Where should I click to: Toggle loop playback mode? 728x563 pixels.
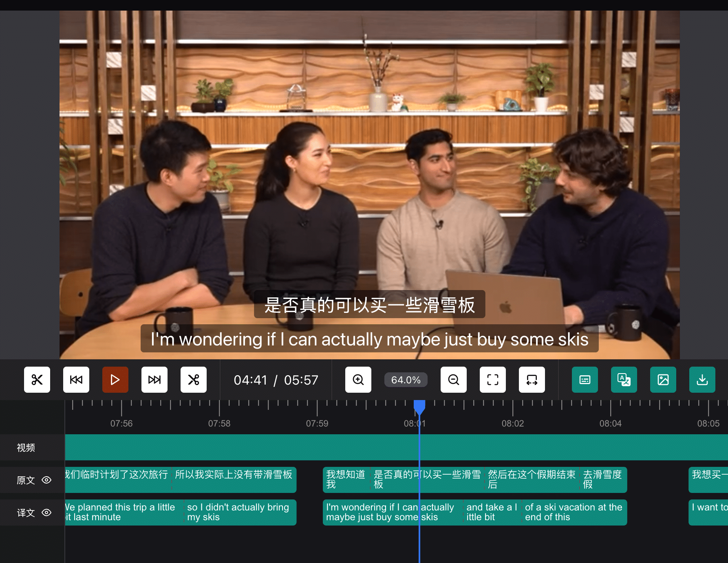[532, 380]
